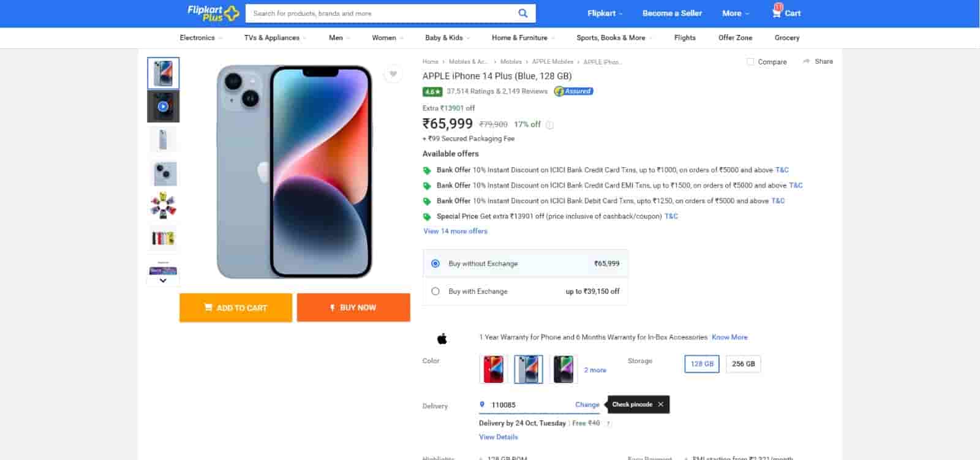Image resolution: width=980 pixels, height=460 pixels.
Task: Click the search magnifier icon
Action: [x=522, y=13]
